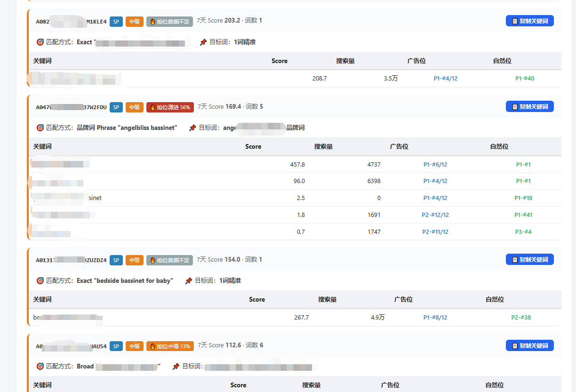Open the organic rank P3-#4
576x392 pixels.
523,232
